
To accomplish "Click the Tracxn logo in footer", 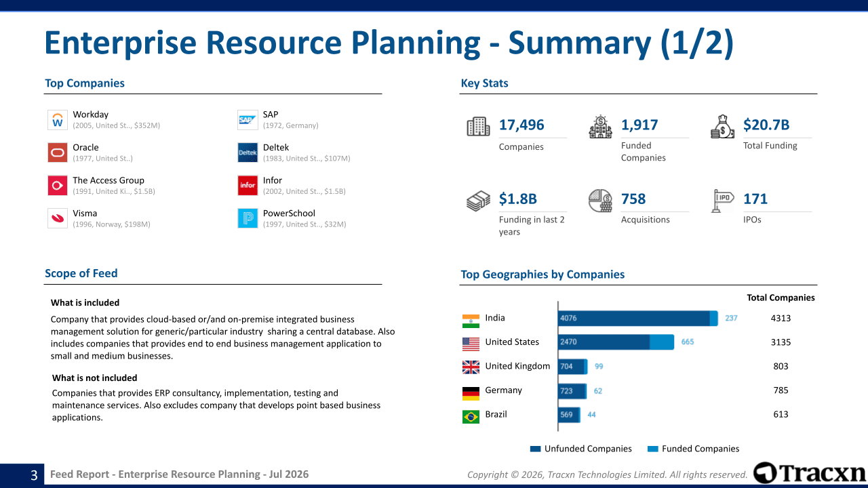I will [810, 473].
